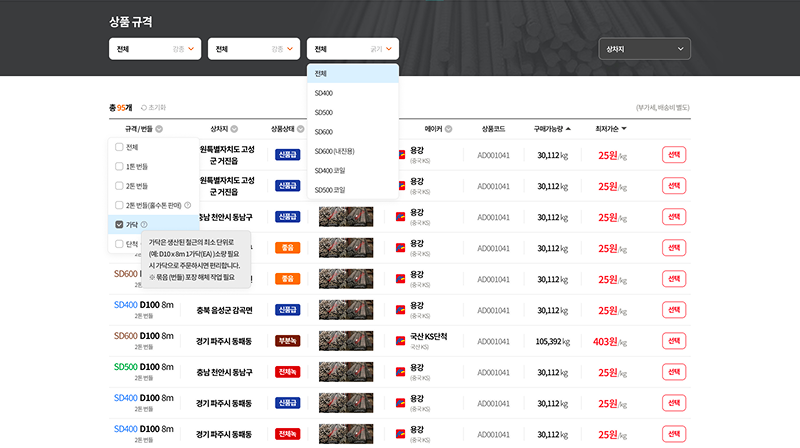Check the 1톤 번들 checkbox
The width and height of the screenshot is (800, 448).
click(x=120, y=166)
